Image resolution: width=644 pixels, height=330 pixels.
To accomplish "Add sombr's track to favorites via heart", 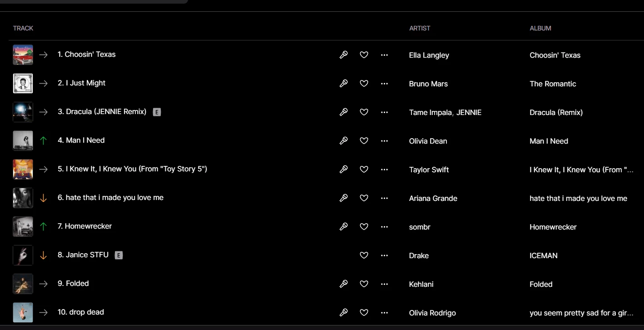I will point(364,227).
